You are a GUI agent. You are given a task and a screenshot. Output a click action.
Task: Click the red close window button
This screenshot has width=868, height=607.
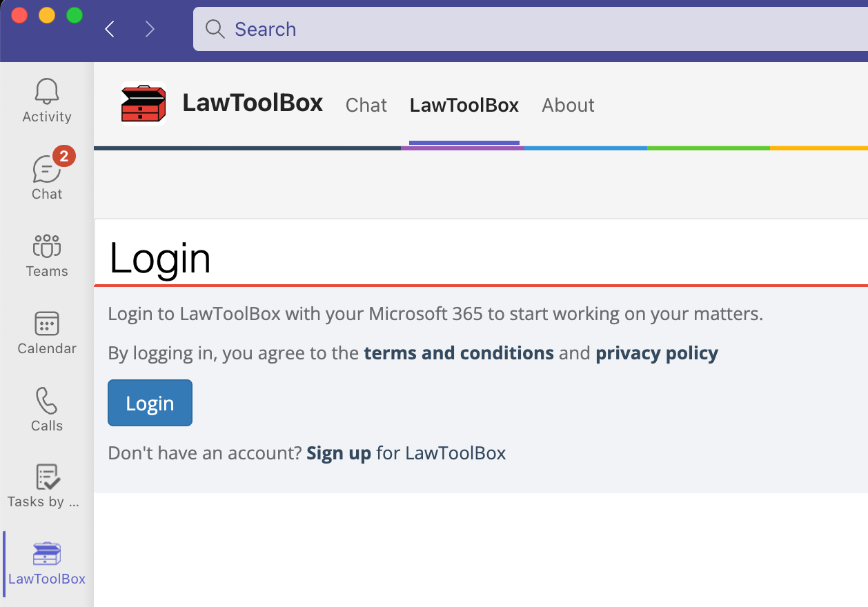19,15
